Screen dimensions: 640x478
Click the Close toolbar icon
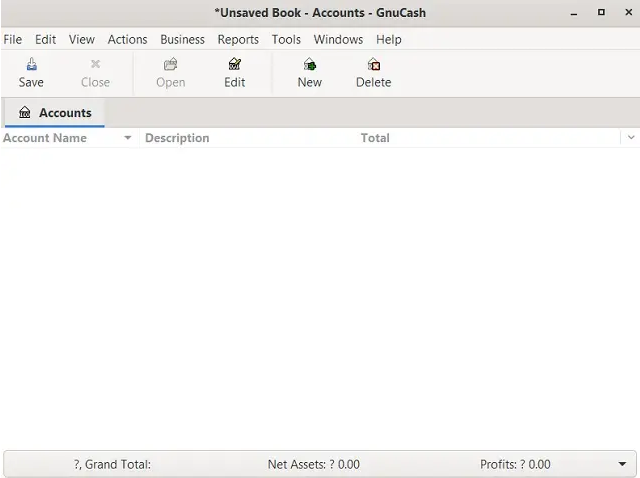click(95, 64)
